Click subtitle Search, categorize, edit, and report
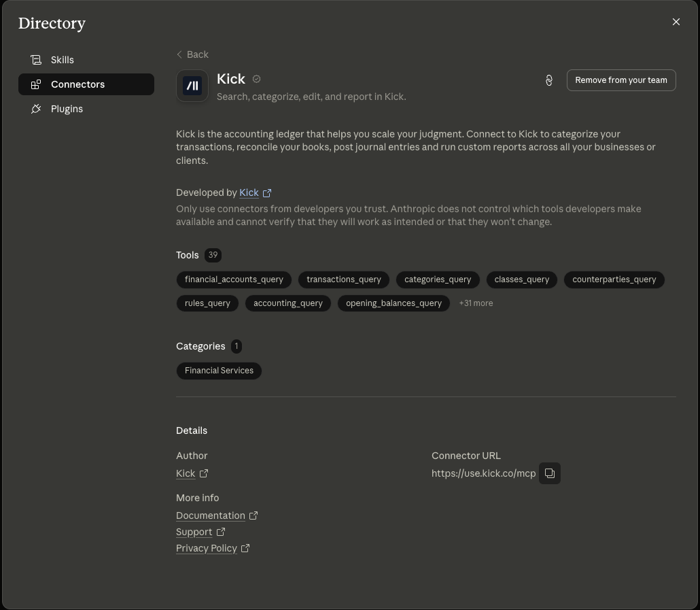The image size is (700, 610). (x=311, y=97)
